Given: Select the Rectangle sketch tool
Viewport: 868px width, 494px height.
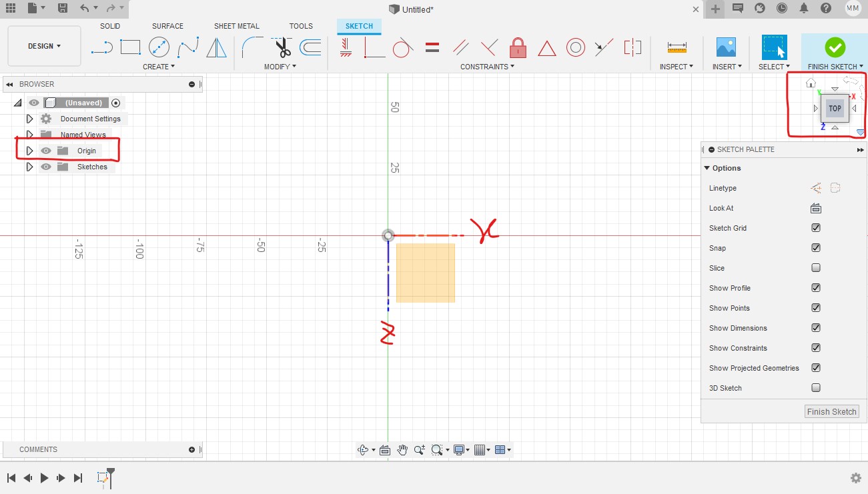Looking at the screenshot, I should (x=130, y=47).
